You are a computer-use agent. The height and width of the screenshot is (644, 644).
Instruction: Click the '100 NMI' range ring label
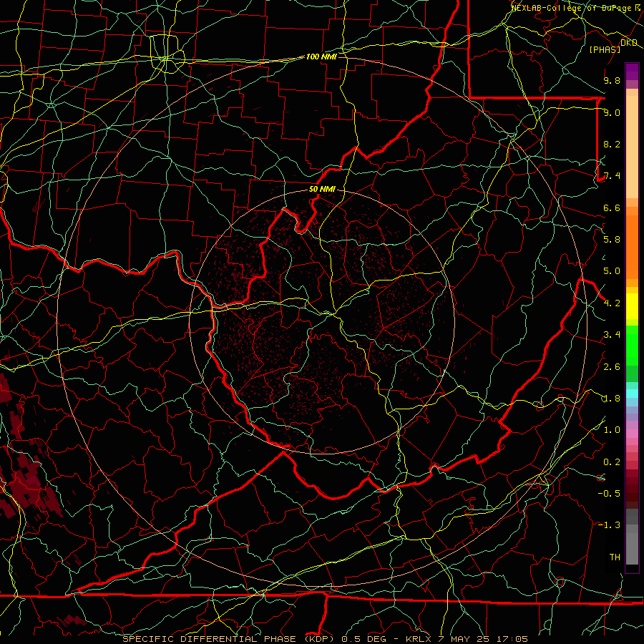coord(321,57)
